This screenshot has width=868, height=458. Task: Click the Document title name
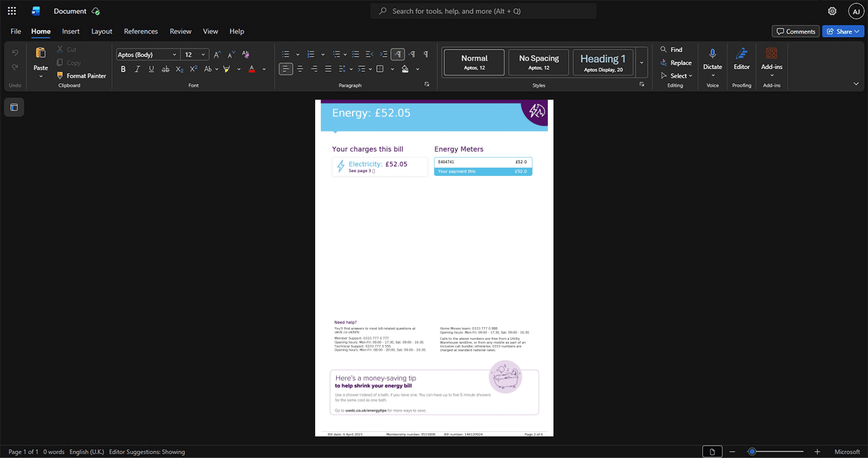tap(70, 11)
